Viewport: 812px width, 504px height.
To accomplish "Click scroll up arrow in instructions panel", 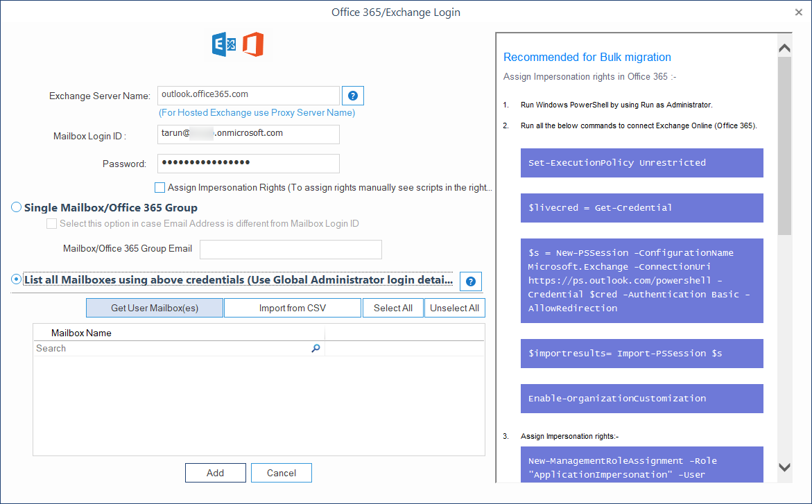I will click(x=784, y=48).
